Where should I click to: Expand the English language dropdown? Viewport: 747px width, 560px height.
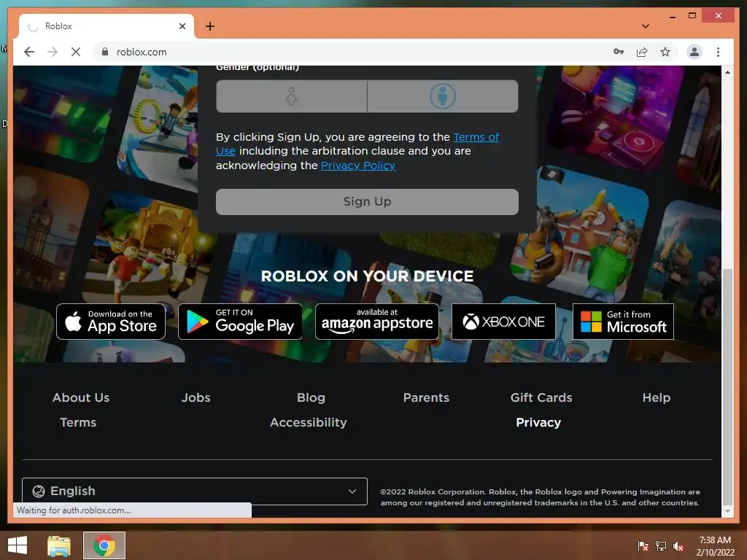pos(195,491)
